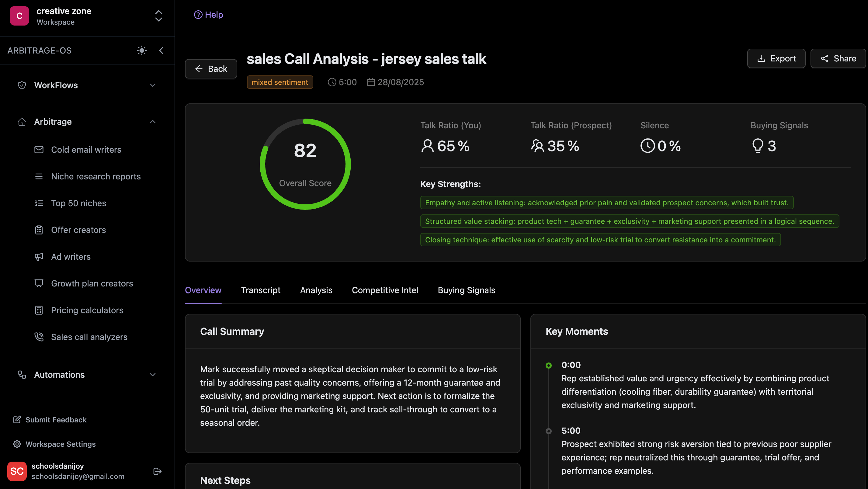
Task: Open the Help link
Action: [208, 15]
